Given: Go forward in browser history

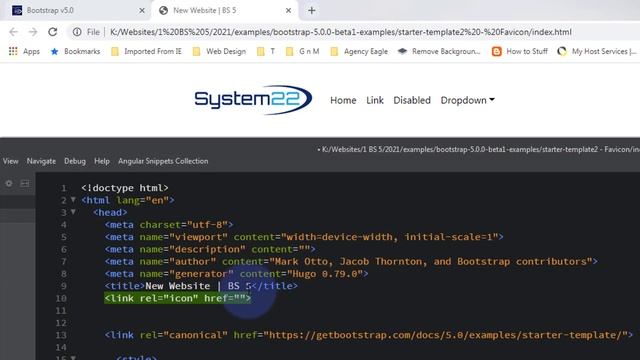Looking at the screenshot, I should pos(33,32).
